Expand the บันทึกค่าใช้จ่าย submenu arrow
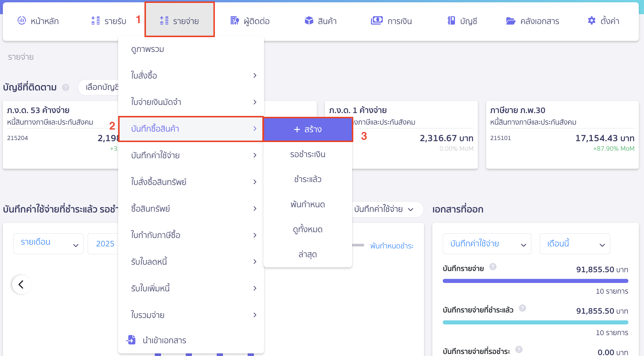 (x=255, y=155)
